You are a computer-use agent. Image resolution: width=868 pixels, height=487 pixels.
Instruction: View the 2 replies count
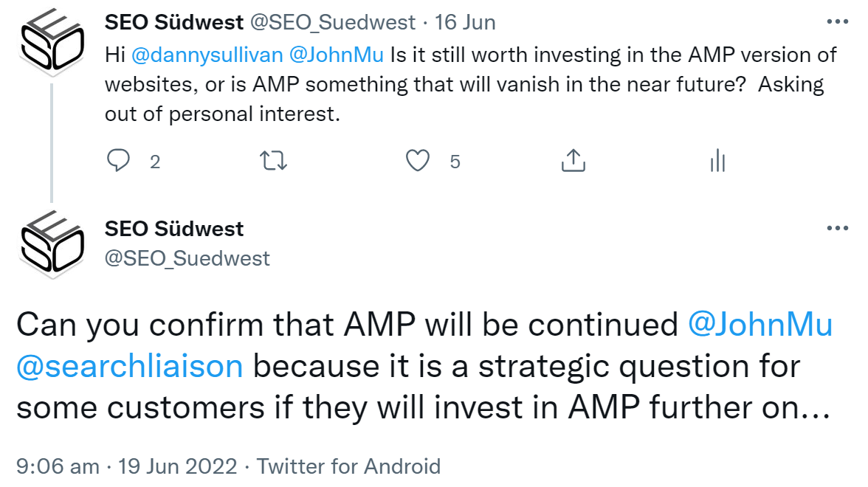tap(156, 162)
